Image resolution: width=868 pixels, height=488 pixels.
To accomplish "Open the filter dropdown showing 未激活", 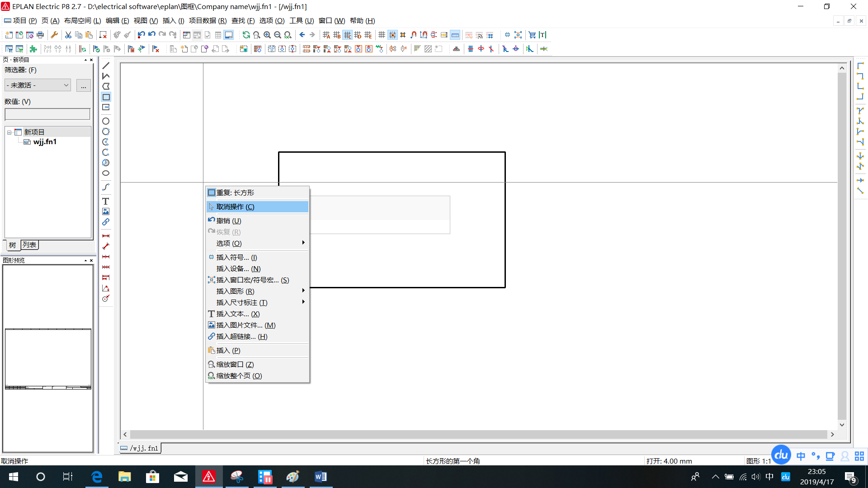I will click(38, 85).
